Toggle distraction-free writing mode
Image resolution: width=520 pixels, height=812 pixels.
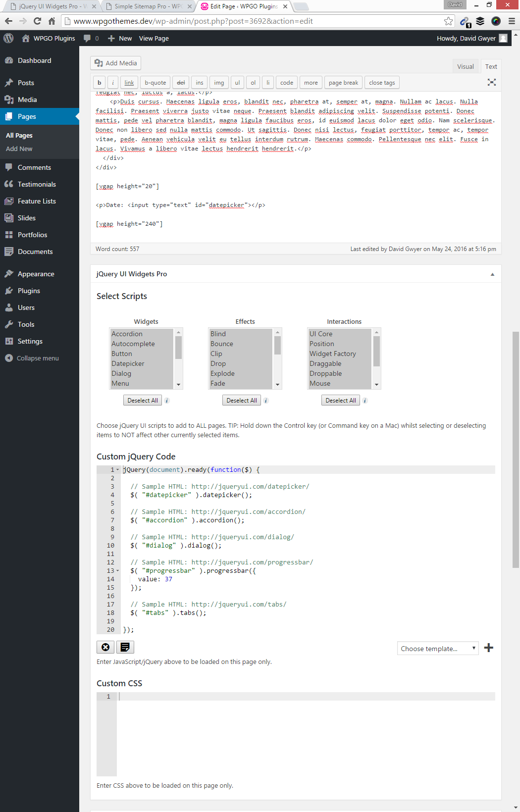coord(492,82)
